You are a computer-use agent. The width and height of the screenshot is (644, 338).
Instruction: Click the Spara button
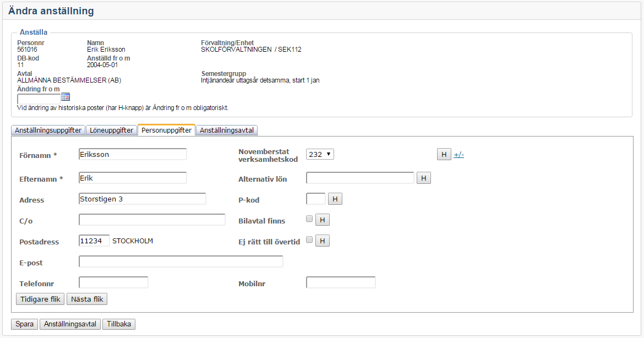click(25, 324)
